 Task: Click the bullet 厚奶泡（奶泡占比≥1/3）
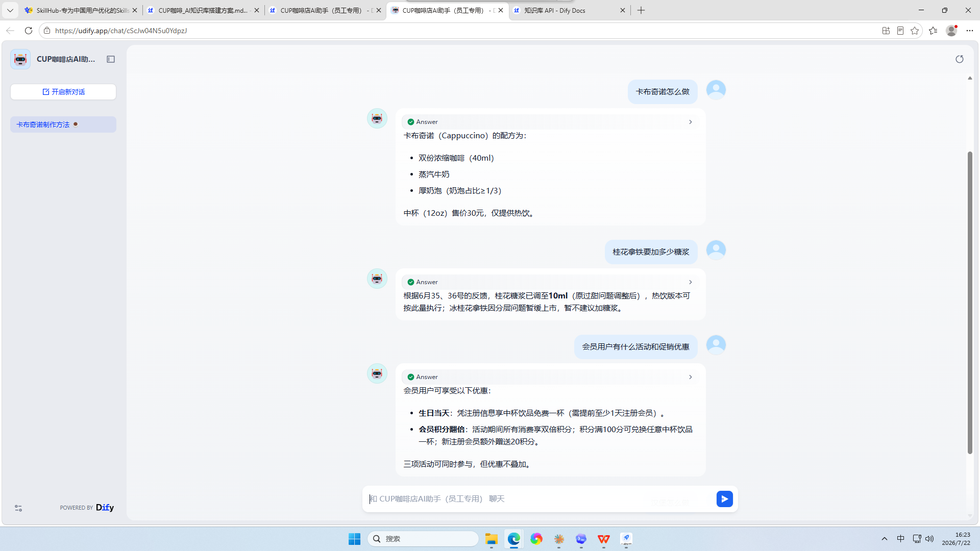click(x=460, y=191)
